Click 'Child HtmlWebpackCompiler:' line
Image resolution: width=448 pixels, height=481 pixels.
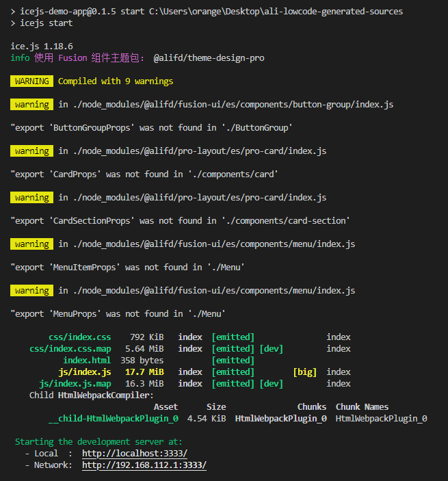coord(92,395)
